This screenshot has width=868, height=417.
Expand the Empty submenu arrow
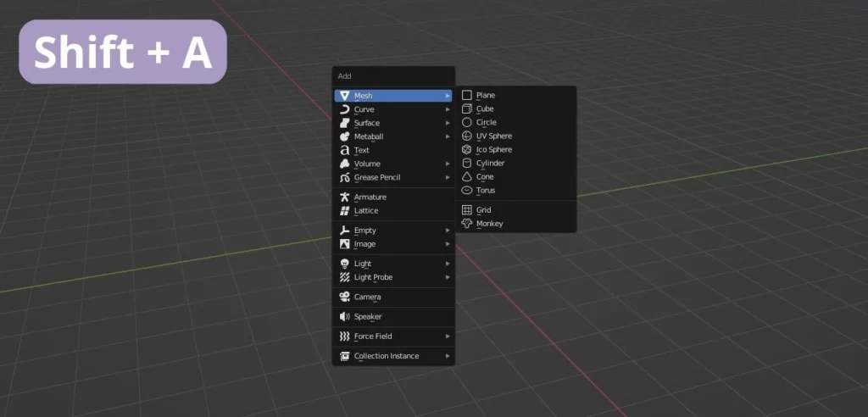[448, 231]
